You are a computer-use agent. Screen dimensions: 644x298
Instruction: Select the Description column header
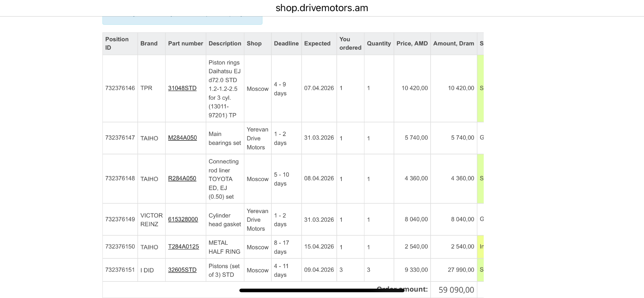tap(225, 44)
